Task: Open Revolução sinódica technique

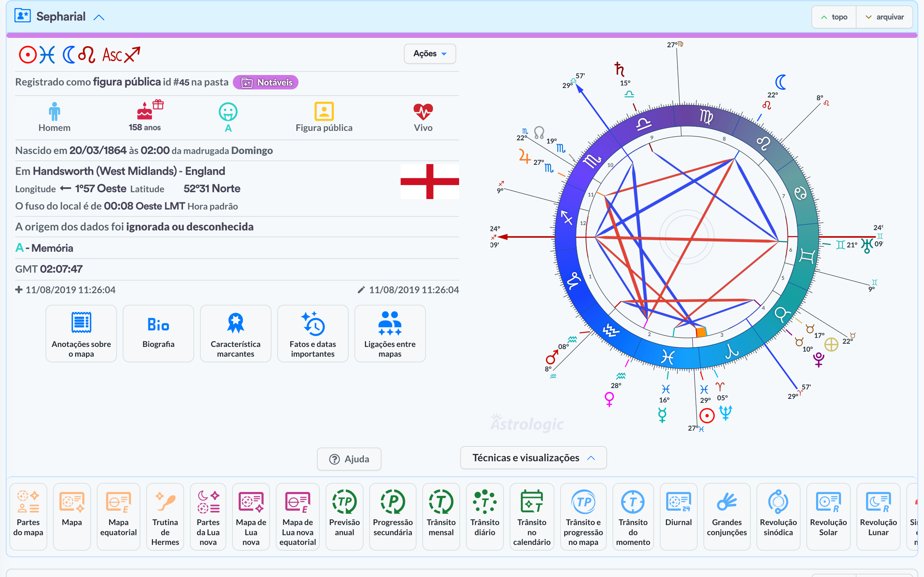Action: point(778,516)
